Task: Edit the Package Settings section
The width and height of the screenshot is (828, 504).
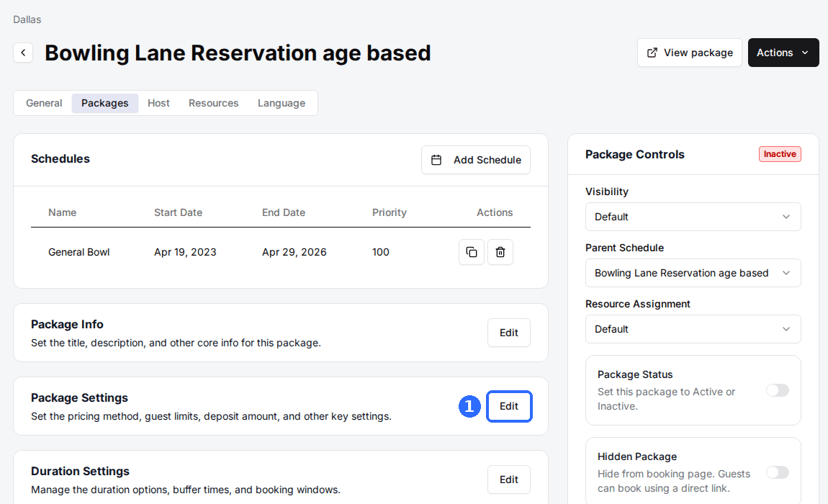Action: 509,406
